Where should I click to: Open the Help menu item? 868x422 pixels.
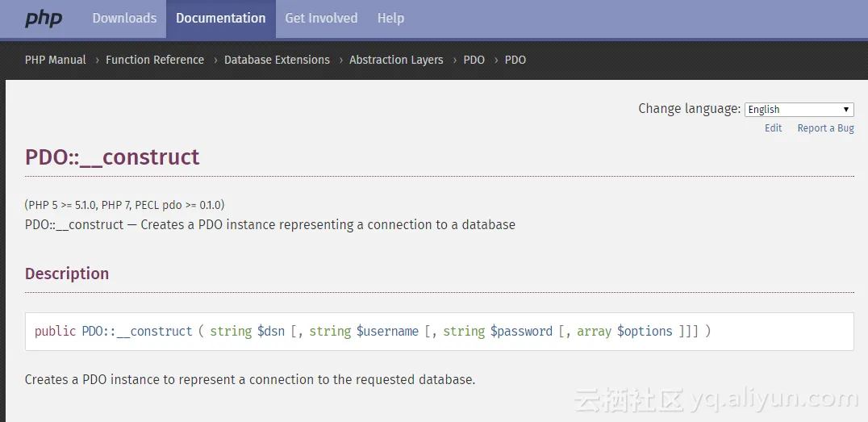coord(390,18)
